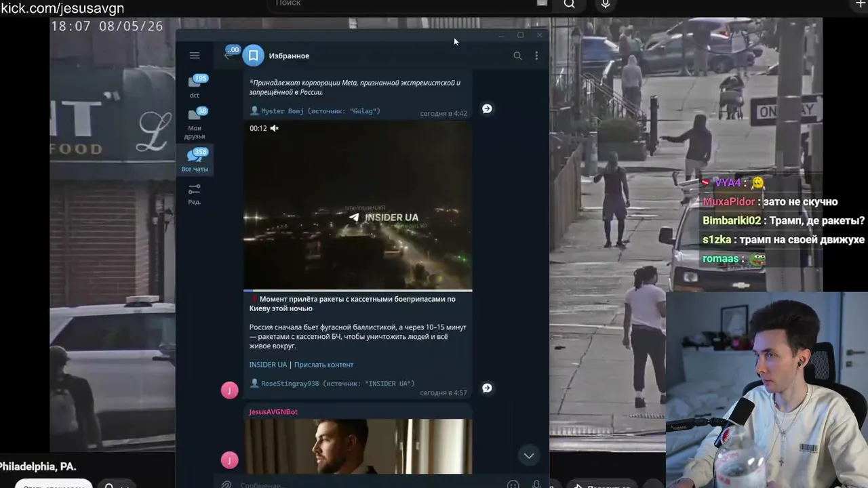868x488 pixels.
Task: Attach a file with the paperclip icon
Action: coord(226,484)
